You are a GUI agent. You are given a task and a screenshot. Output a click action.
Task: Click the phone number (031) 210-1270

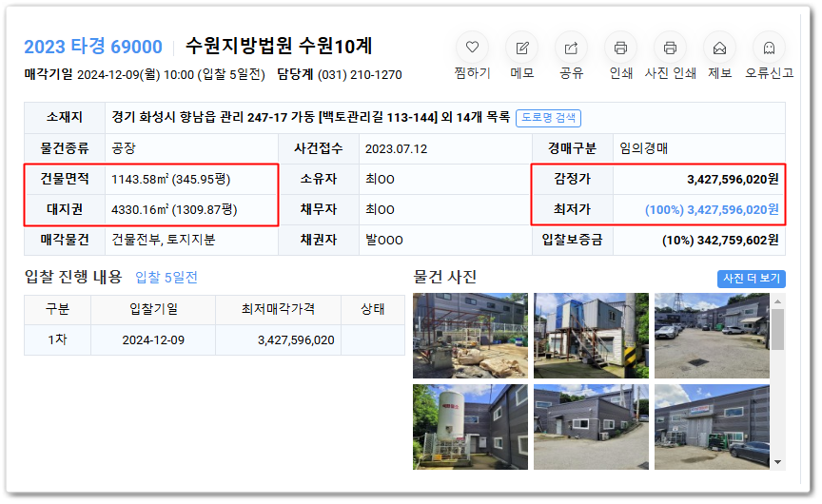361,75
